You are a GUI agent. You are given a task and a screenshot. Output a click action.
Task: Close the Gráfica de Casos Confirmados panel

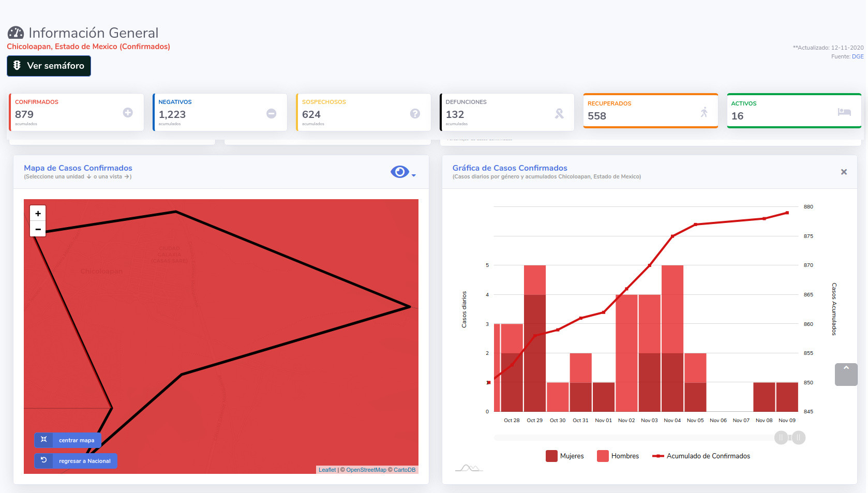tap(844, 172)
